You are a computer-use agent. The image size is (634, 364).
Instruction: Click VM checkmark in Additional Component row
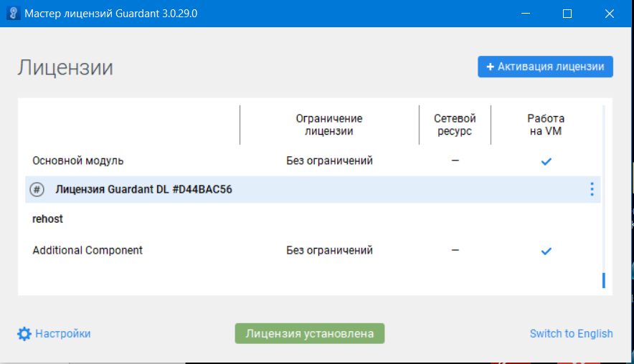click(x=546, y=251)
